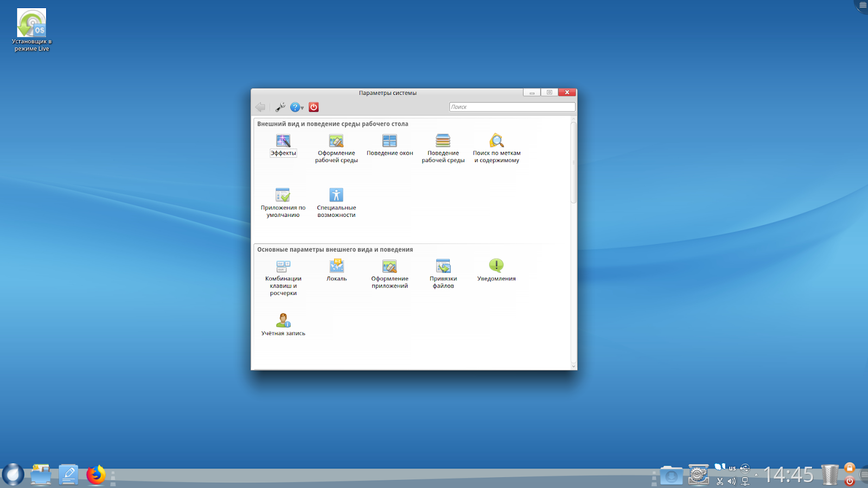
Task: Click the us keyboard layout indicator
Action: pos(732,468)
